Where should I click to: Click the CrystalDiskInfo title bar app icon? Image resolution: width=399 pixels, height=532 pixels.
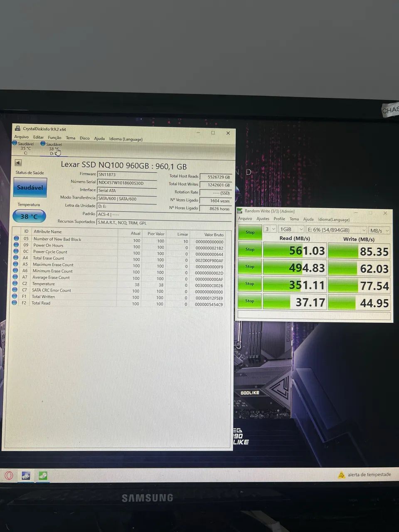pos(17,128)
